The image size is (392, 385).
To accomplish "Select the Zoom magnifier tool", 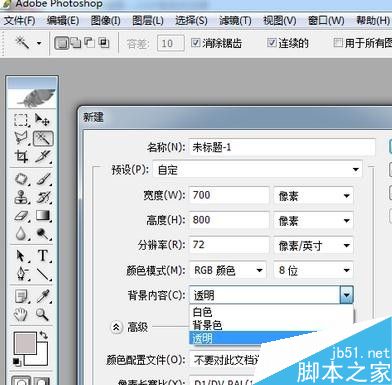I will click(43, 314).
